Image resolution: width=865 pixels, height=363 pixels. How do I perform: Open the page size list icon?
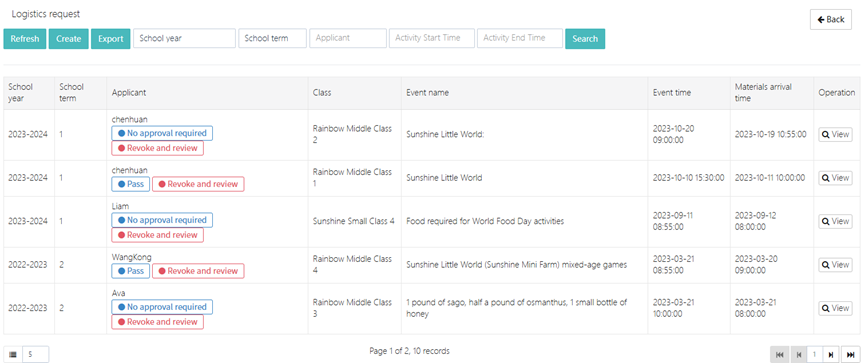click(x=13, y=354)
